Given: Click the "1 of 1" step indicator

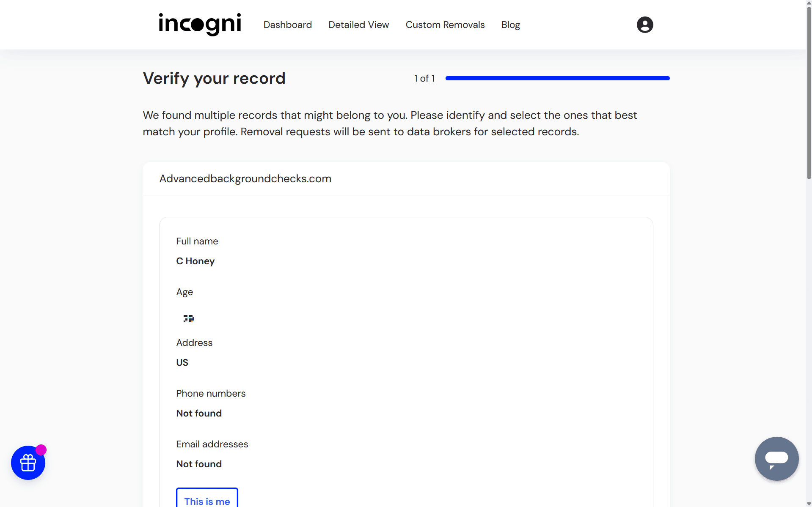Looking at the screenshot, I should pos(424,78).
